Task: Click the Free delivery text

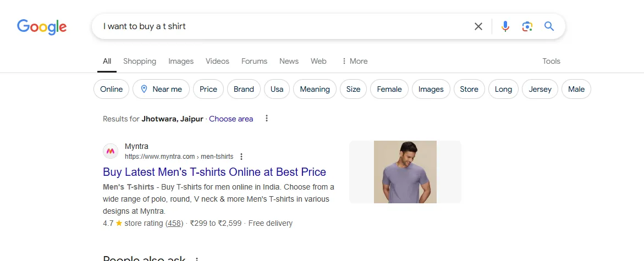Action: pyautogui.click(x=271, y=223)
